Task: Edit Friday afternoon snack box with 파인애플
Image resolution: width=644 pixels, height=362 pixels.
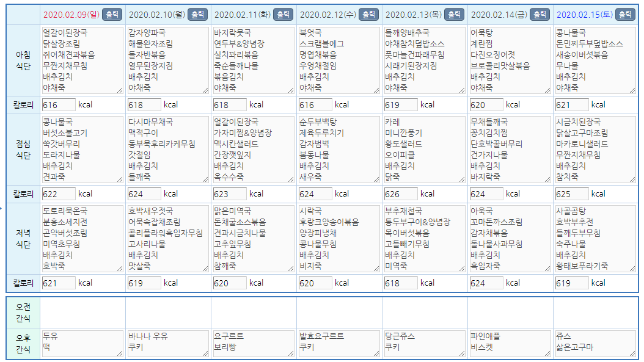Action: [x=510, y=343]
